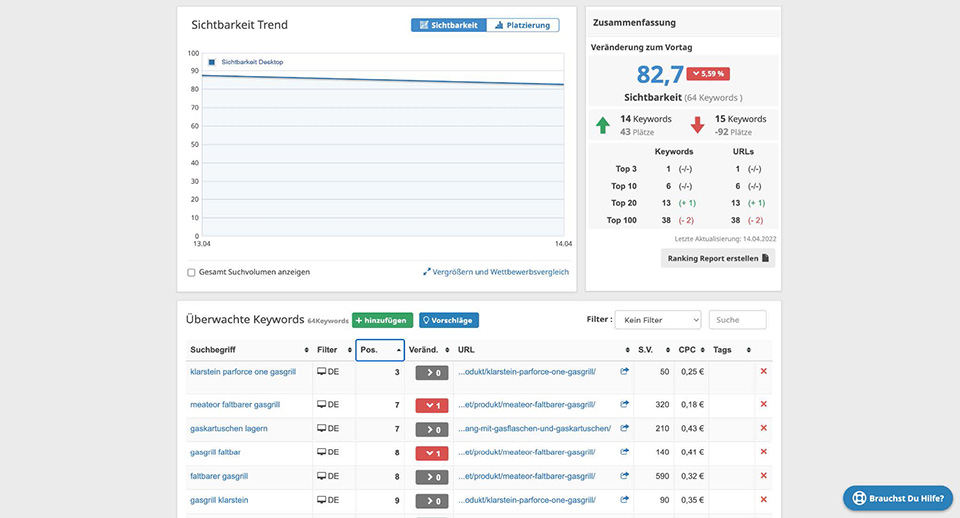Sort table by Suchbegriff column

pos(249,350)
